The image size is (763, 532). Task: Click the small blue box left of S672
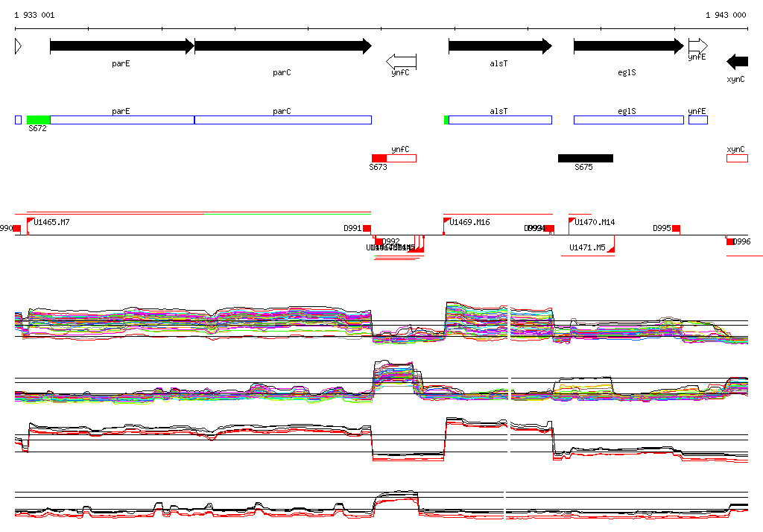click(19, 120)
